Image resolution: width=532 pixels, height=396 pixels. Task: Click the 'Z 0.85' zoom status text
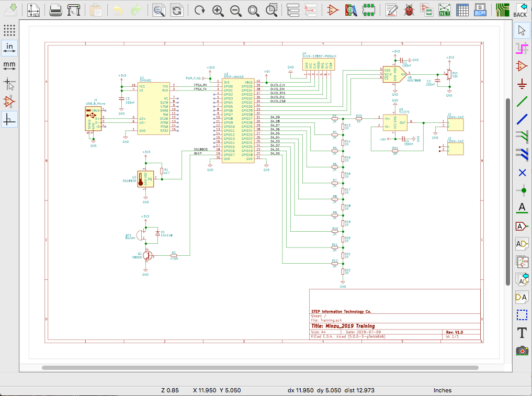tap(170, 390)
